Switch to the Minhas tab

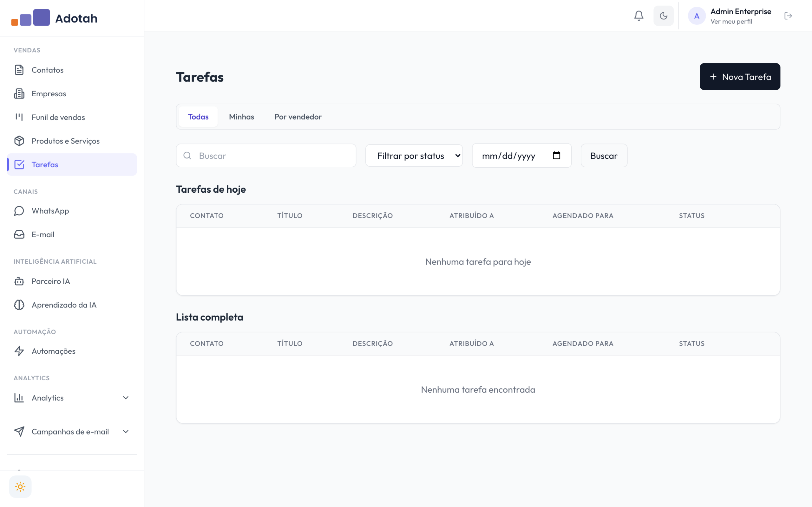click(241, 117)
